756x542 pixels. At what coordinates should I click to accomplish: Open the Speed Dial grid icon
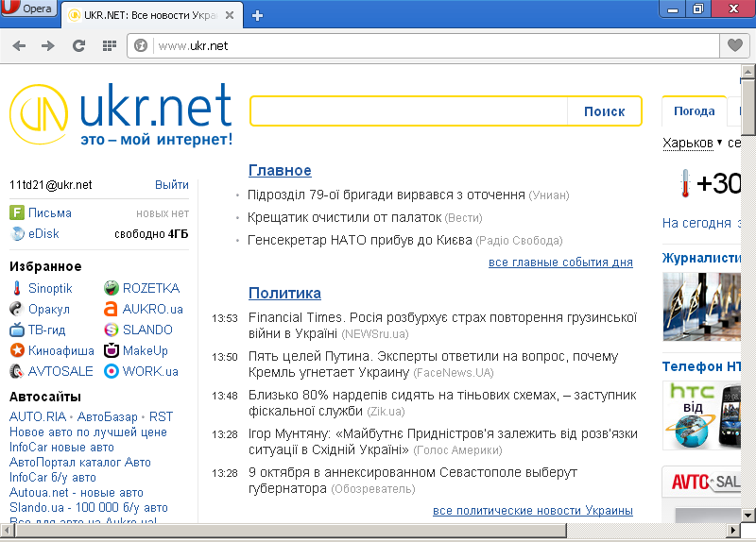click(x=110, y=45)
